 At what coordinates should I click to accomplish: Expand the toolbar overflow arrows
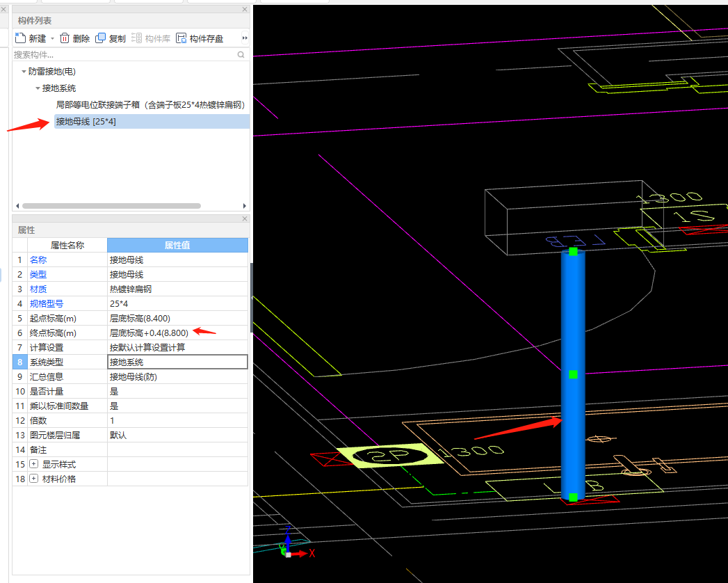tap(245, 38)
